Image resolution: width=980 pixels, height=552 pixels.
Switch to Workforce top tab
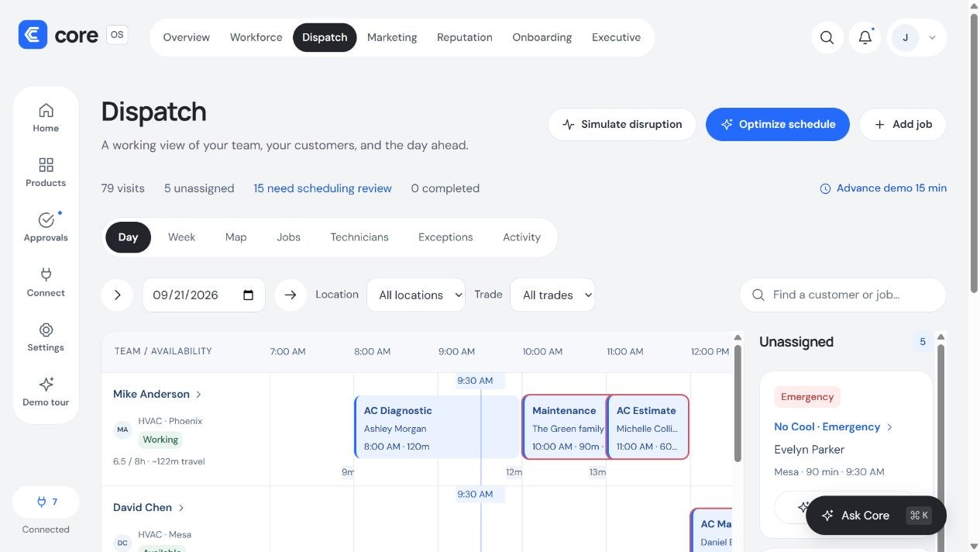point(256,37)
